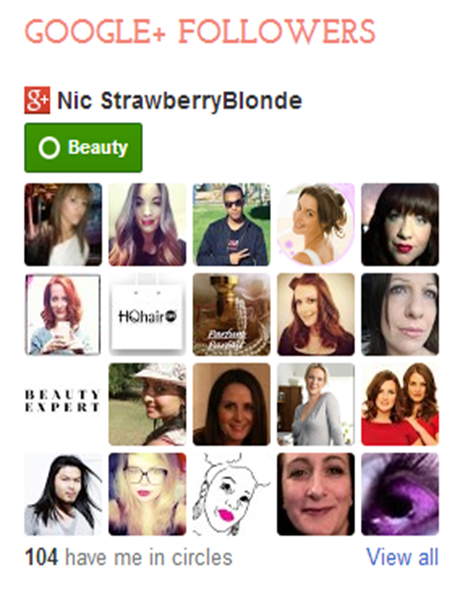Click the sketched face with pink lips
This screenshot has height=591, width=473.
(x=231, y=494)
